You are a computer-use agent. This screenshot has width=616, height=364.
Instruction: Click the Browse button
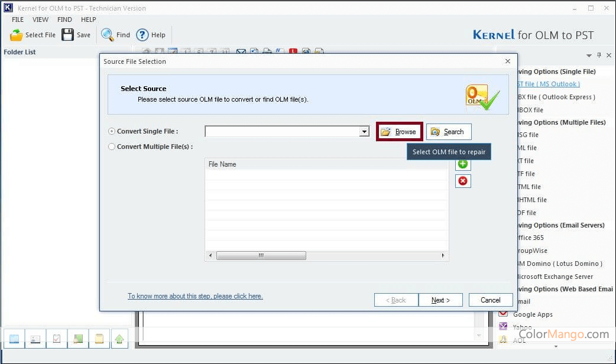399,132
